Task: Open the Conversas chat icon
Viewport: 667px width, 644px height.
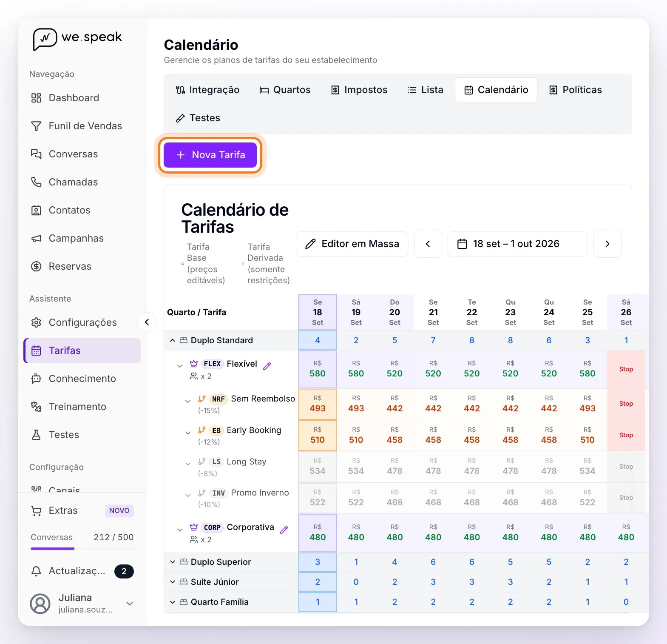Action: click(36, 154)
